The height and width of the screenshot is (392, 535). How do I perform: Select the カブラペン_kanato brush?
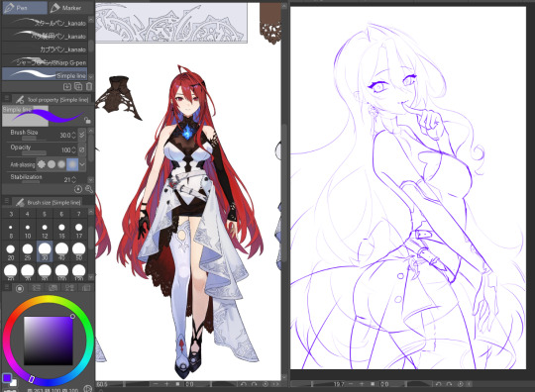[45, 49]
